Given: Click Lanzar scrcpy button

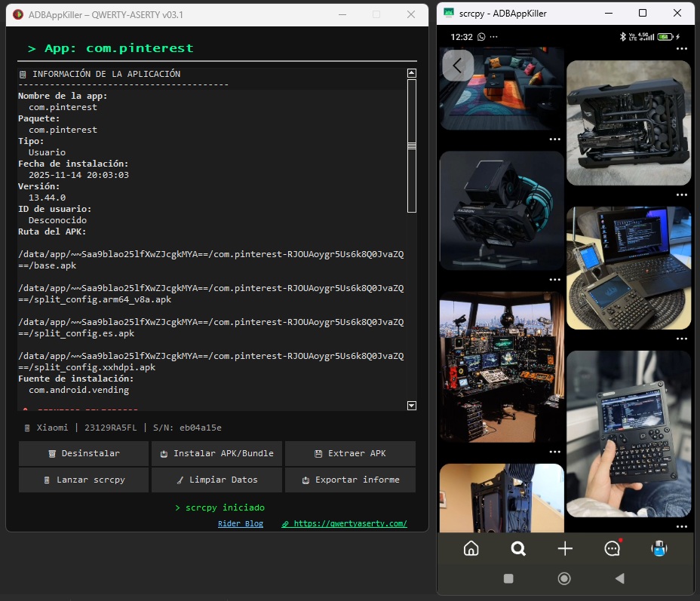Looking at the screenshot, I should pyautogui.click(x=84, y=480).
